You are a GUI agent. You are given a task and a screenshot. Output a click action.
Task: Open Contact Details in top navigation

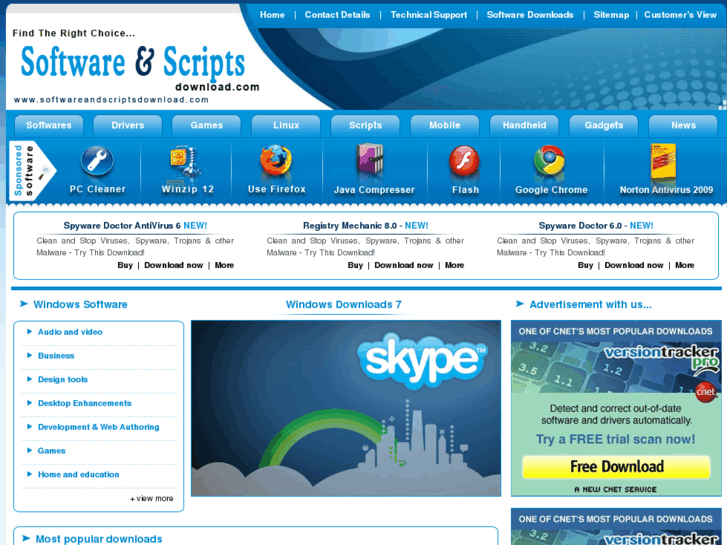pos(337,15)
